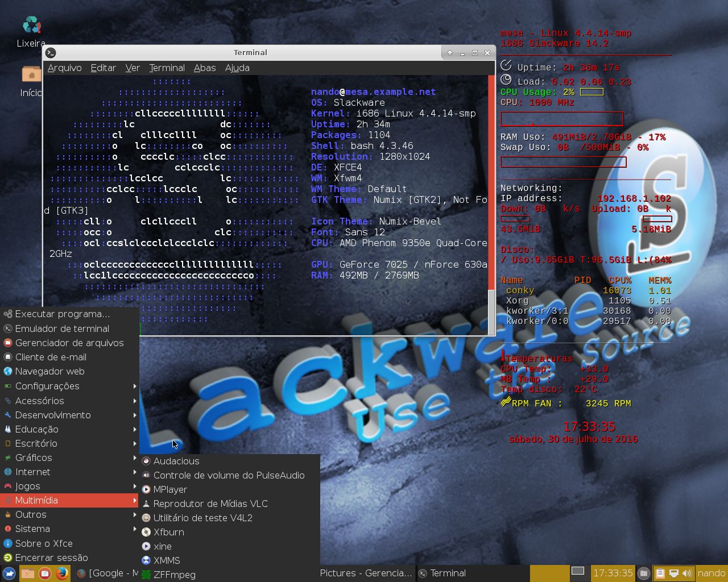The height and width of the screenshot is (582, 728).
Task: Select the highlighted Multimídia category
Action: [x=69, y=500]
